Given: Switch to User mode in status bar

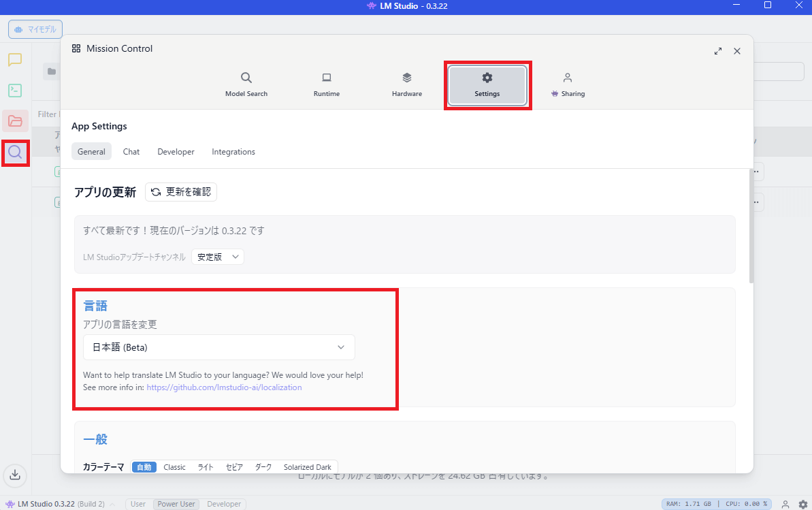Looking at the screenshot, I should click(x=137, y=504).
